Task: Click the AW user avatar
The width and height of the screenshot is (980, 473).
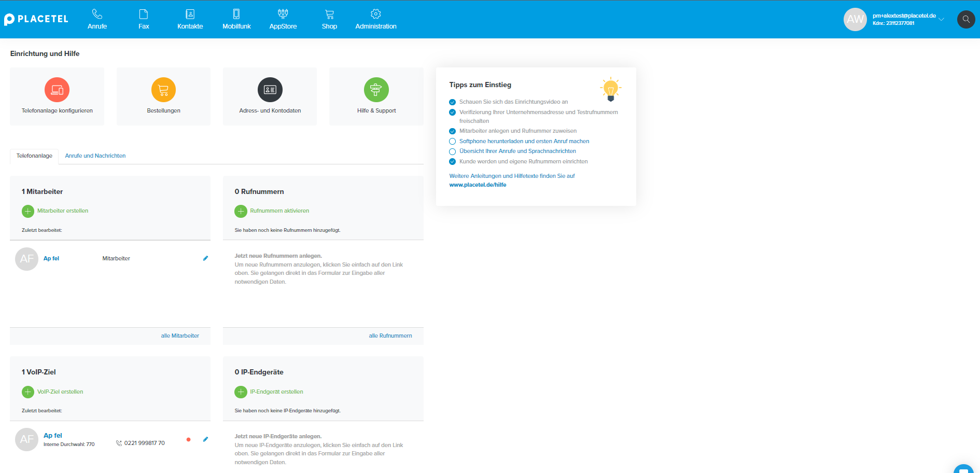Action: pos(856,19)
